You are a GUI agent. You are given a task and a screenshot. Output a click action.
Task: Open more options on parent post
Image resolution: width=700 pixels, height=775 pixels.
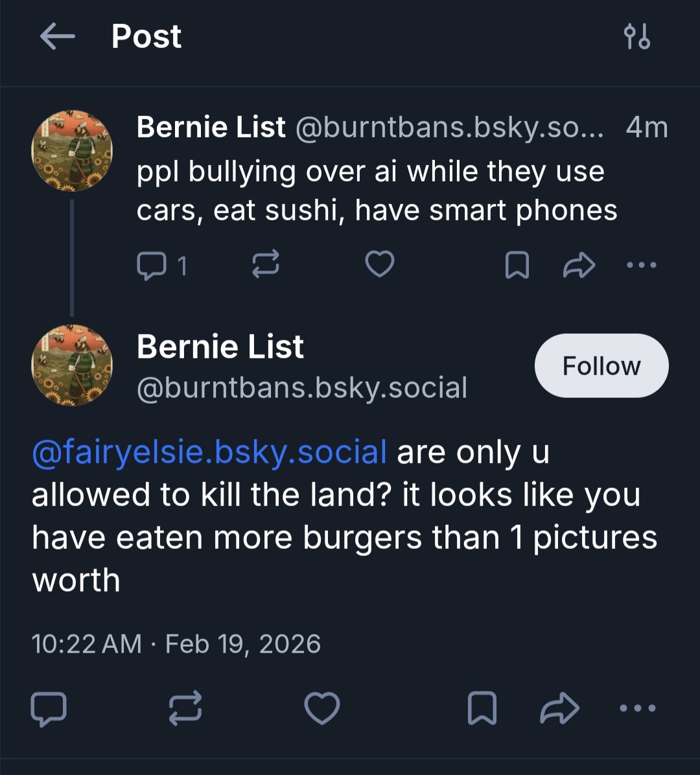click(642, 265)
